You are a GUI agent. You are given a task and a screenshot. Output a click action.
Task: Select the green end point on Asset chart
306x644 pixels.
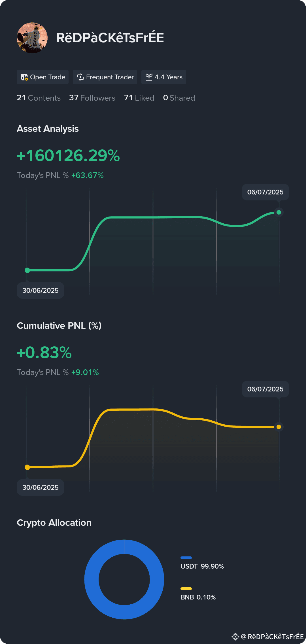(x=279, y=212)
